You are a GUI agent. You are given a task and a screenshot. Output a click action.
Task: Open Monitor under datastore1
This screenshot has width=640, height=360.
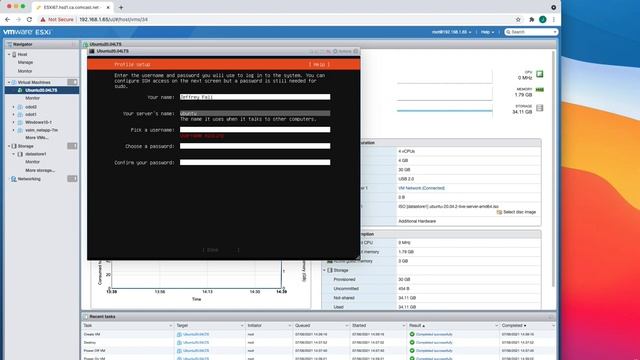33,162
